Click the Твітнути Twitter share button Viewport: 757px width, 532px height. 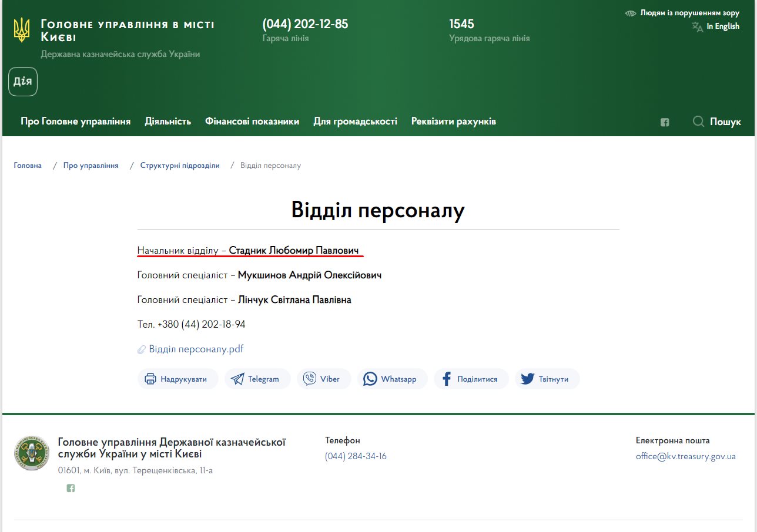pyautogui.click(x=547, y=379)
